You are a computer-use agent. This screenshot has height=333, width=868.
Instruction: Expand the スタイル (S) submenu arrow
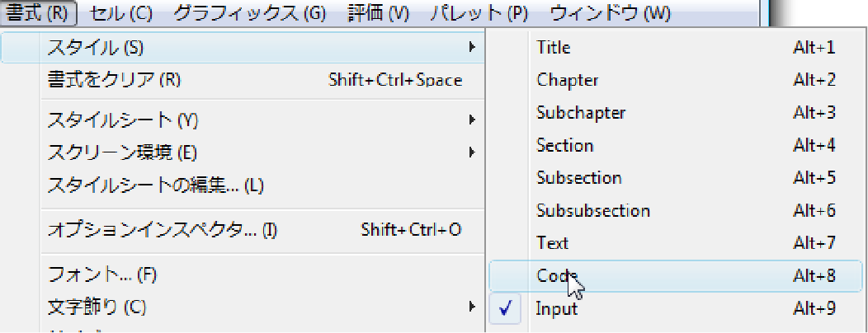point(472,48)
